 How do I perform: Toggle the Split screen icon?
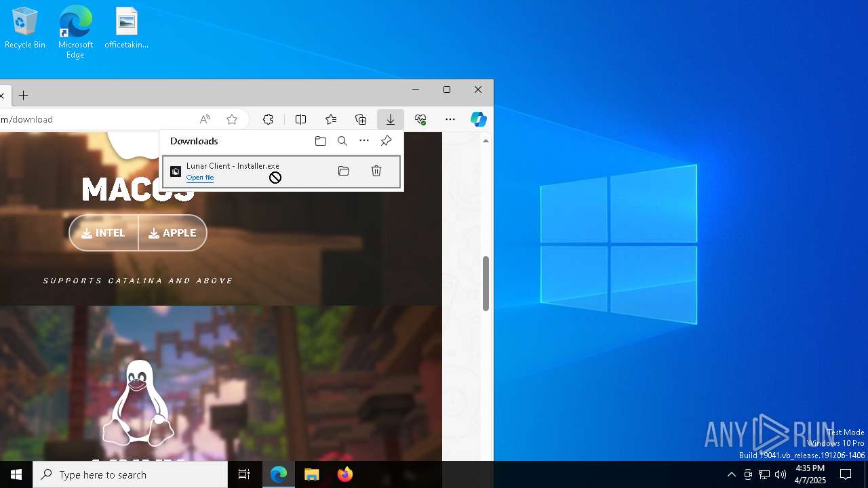[x=300, y=119]
